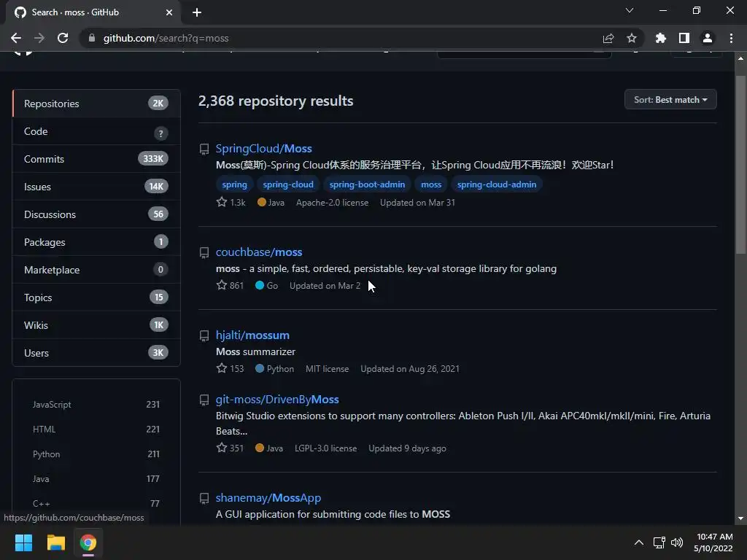Image resolution: width=747 pixels, height=560 pixels.
Task: Open a new browser tab
Action: pyautogui.click(x=197, y=12)
